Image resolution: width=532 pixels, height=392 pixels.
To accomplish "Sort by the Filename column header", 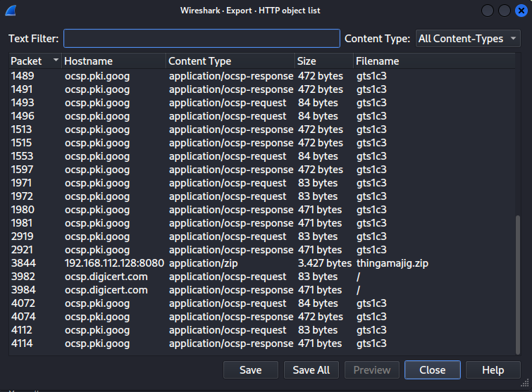I will tap(434, 61).
